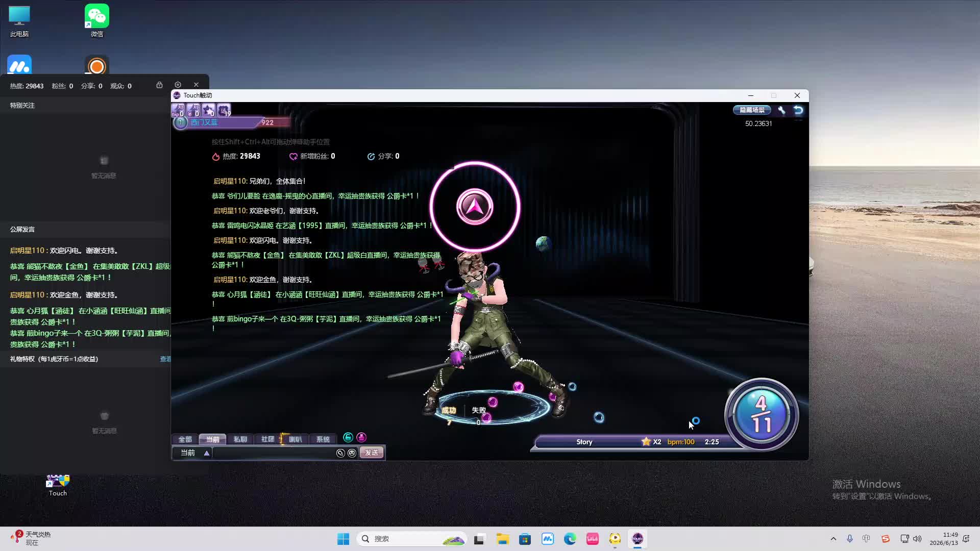
Task: Click the yellow star X2 icon in song bar
Action: (x=646, y=442)
